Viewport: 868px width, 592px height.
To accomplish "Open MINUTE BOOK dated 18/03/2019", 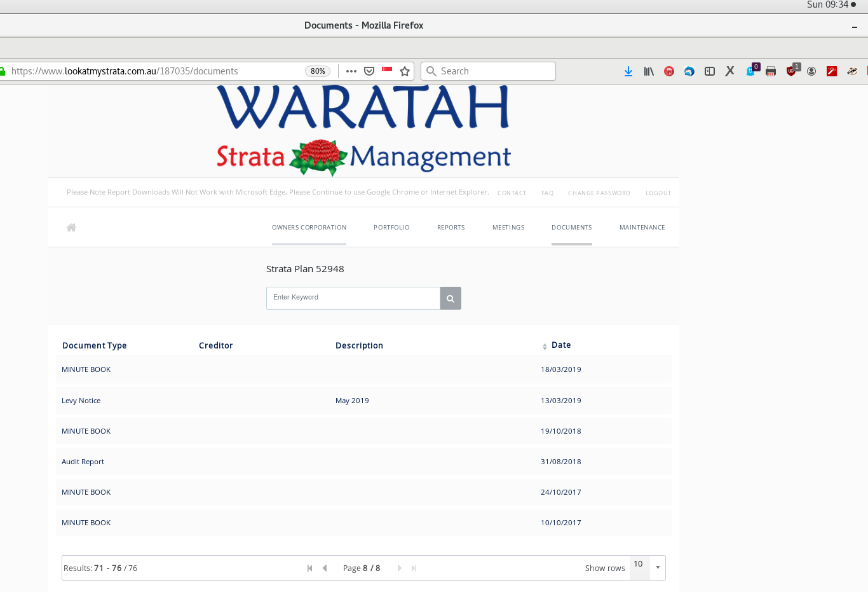I will click(x=363, y=369).
